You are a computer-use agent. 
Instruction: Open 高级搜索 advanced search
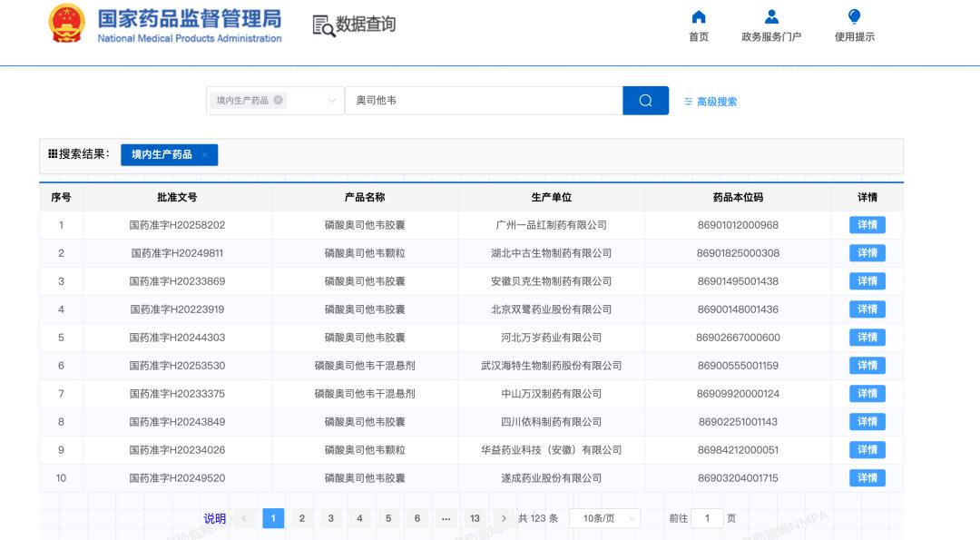(x=710, y=102)
